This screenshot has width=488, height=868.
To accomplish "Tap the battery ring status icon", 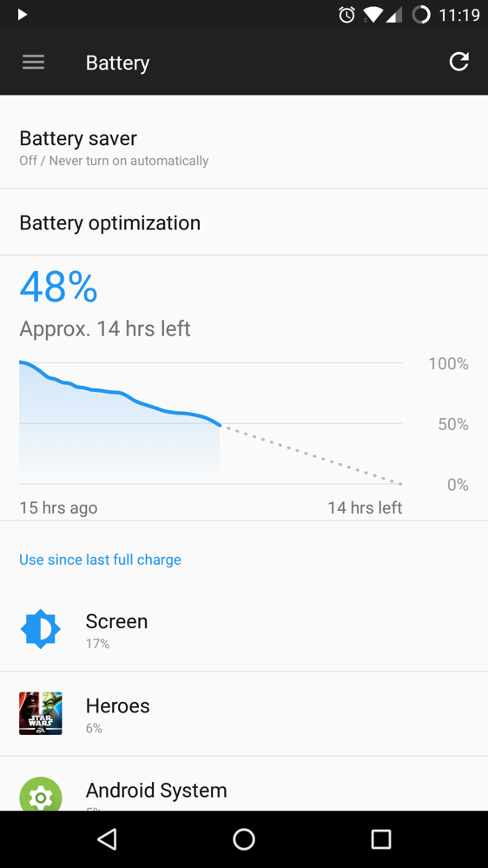I will tap(421, 15).
